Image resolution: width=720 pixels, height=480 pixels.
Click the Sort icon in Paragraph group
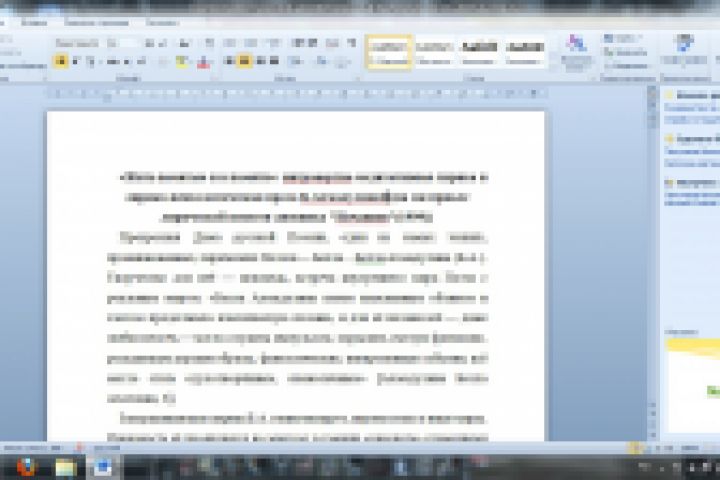pos(332,43)
